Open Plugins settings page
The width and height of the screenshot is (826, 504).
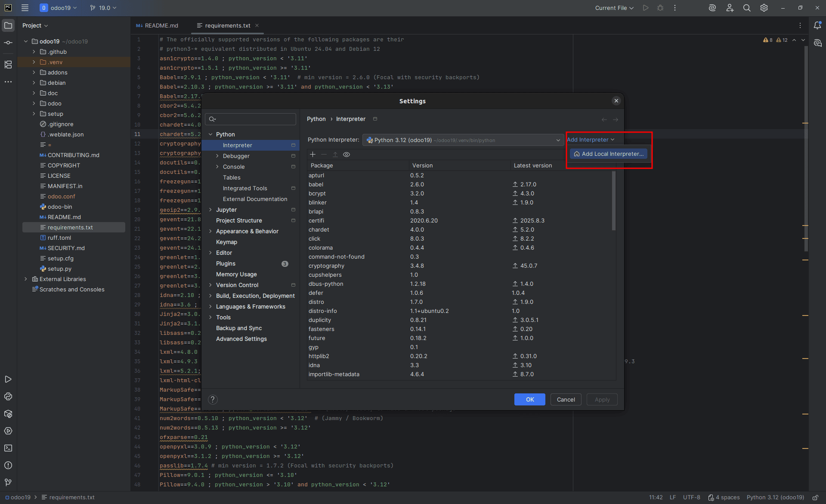pyautogui.click(x=226, y=263)
